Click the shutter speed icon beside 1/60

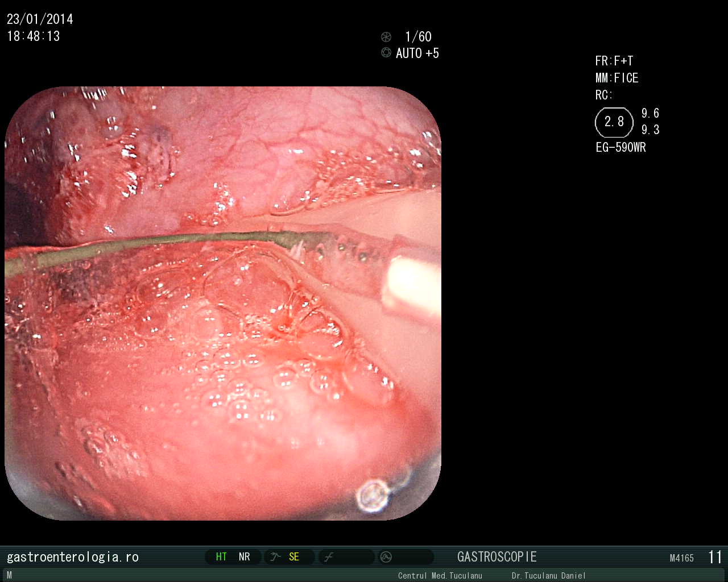tap(386, 37)
